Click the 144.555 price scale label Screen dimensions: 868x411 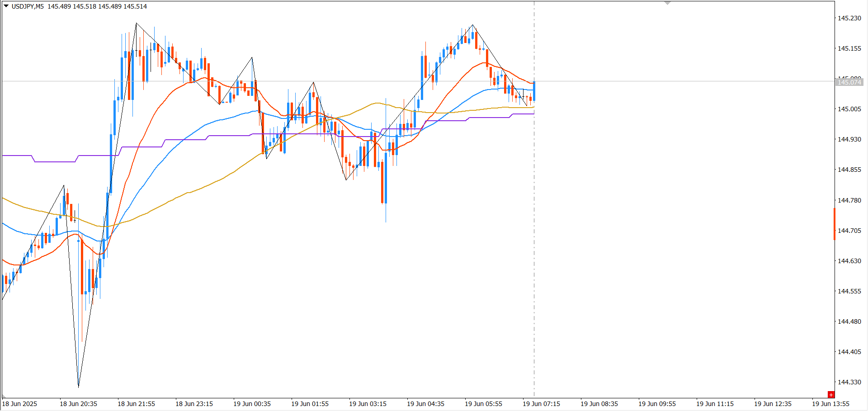click(849, 291)
